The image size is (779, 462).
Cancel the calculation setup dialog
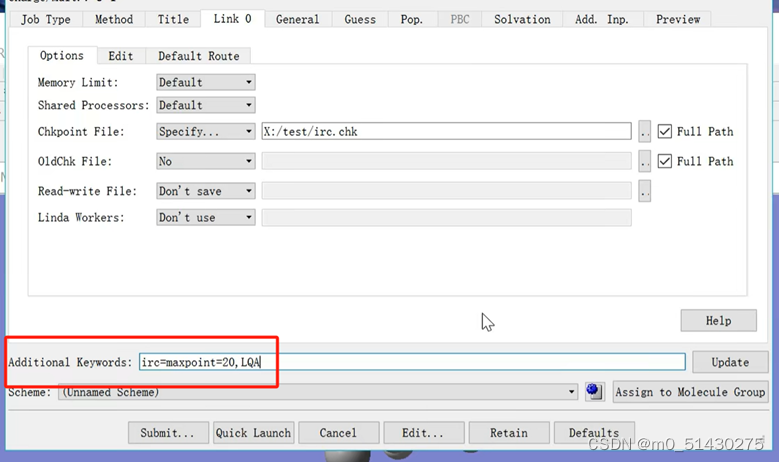coord(338,433)
